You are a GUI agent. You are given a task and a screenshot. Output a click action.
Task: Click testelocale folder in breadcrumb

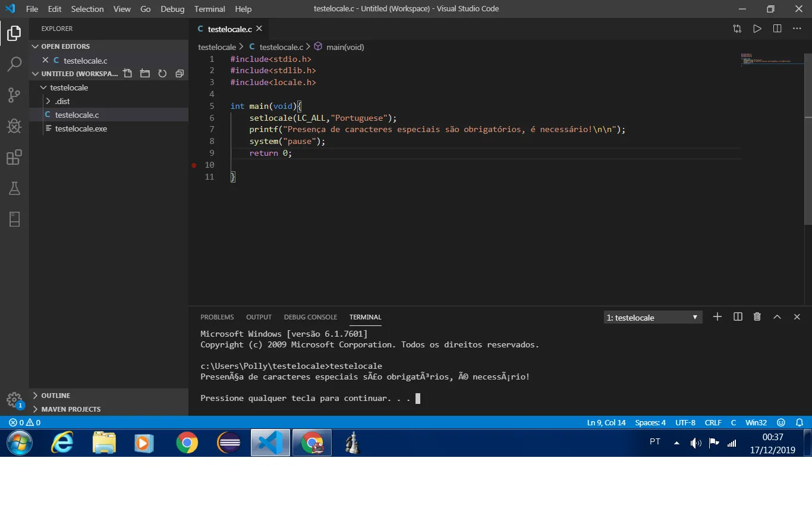217,46
